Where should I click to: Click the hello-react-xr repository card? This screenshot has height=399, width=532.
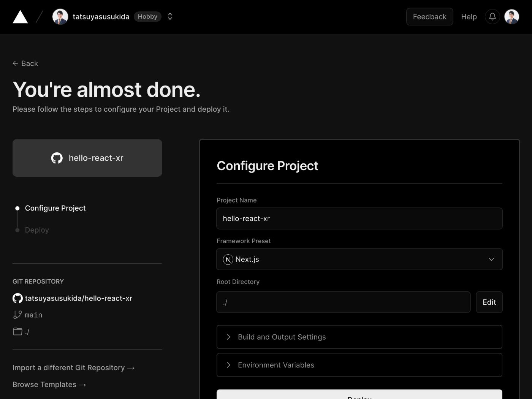click(87, 158)
